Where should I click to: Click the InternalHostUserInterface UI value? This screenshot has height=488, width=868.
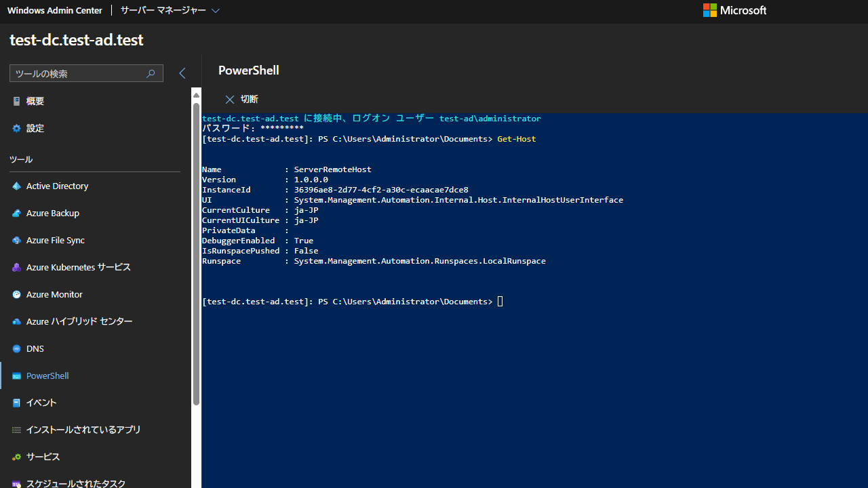(x=458, y=200)
